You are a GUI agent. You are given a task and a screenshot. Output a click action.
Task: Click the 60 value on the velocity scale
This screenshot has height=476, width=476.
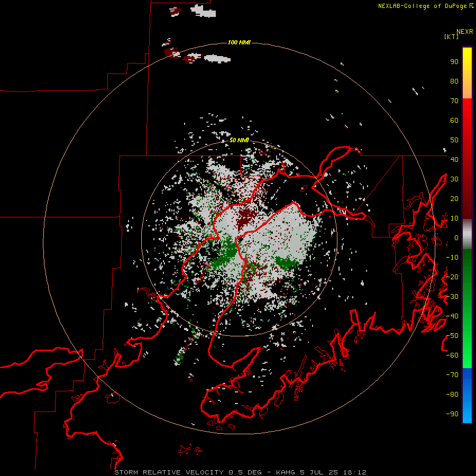(x=454, y=121)
